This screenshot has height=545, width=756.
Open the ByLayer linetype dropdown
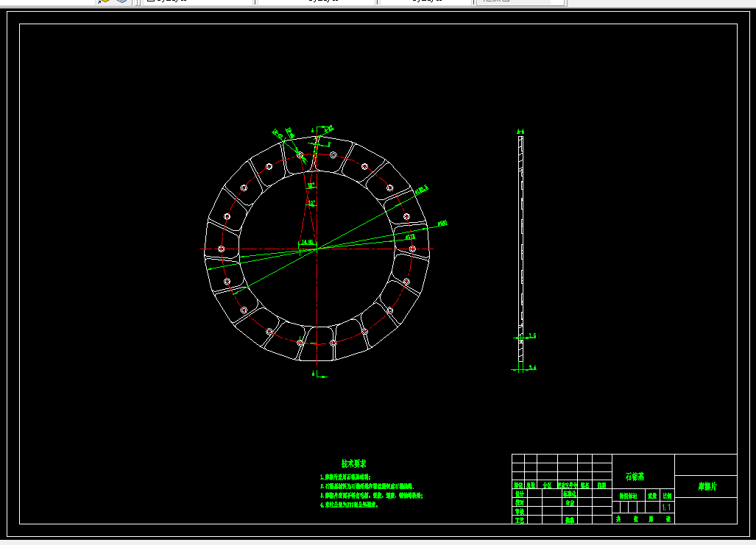317,1
